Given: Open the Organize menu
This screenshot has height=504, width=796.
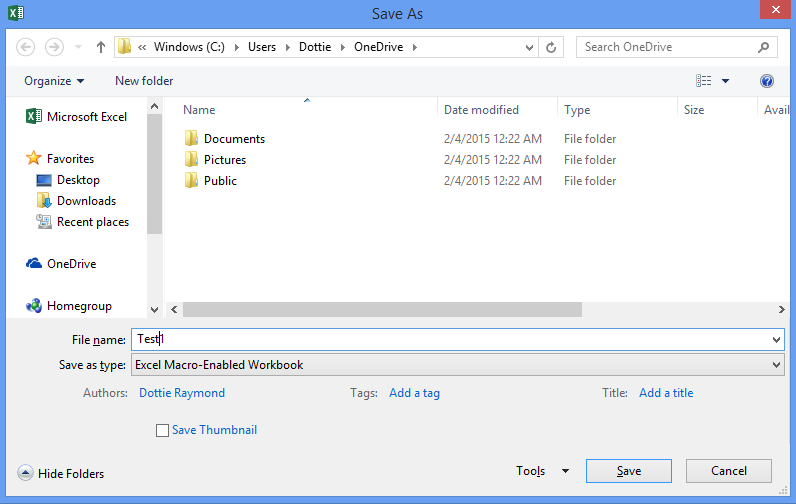Looking at the screenshot, I should click(x=54, y=81).
